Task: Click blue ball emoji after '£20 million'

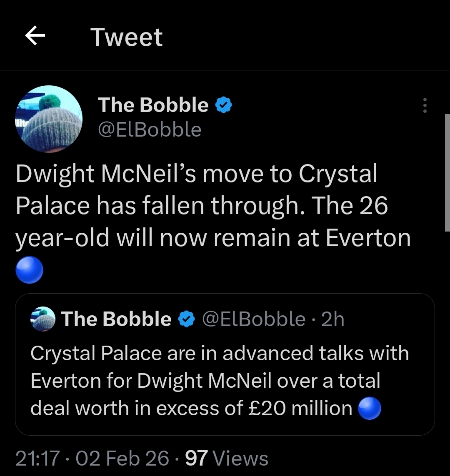Action: [369, 408]
